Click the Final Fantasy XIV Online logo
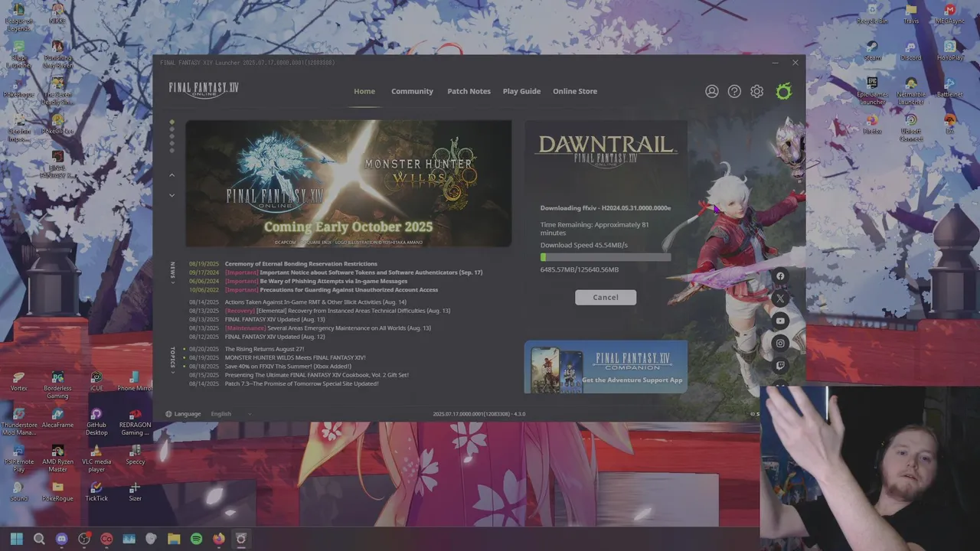This screenshot has width=980, height=551. coord(204,90)
